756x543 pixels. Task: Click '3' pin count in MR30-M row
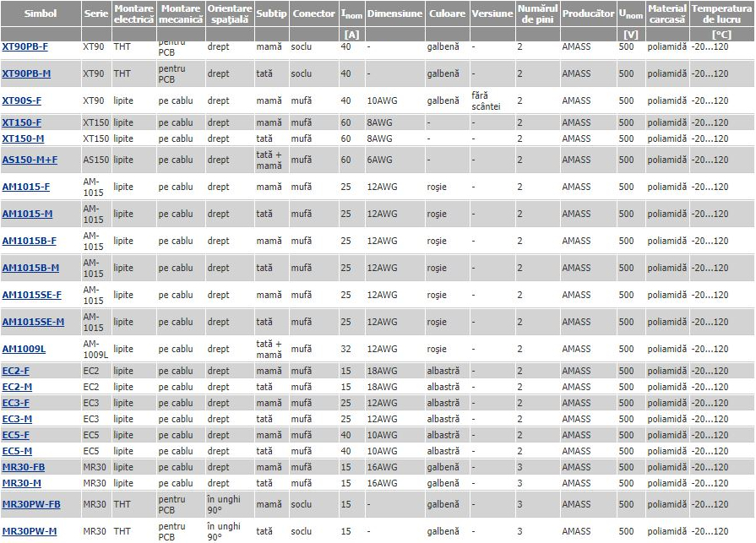point(519,483)
